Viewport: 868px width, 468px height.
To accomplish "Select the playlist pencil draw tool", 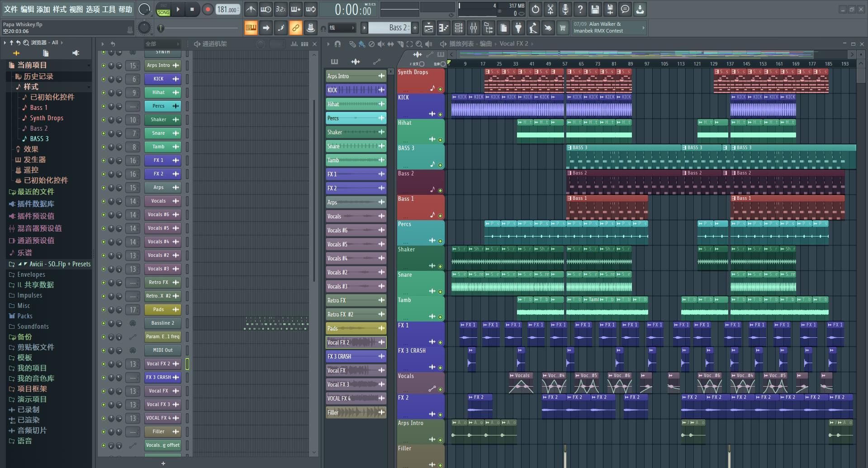I will click(352, 44).
